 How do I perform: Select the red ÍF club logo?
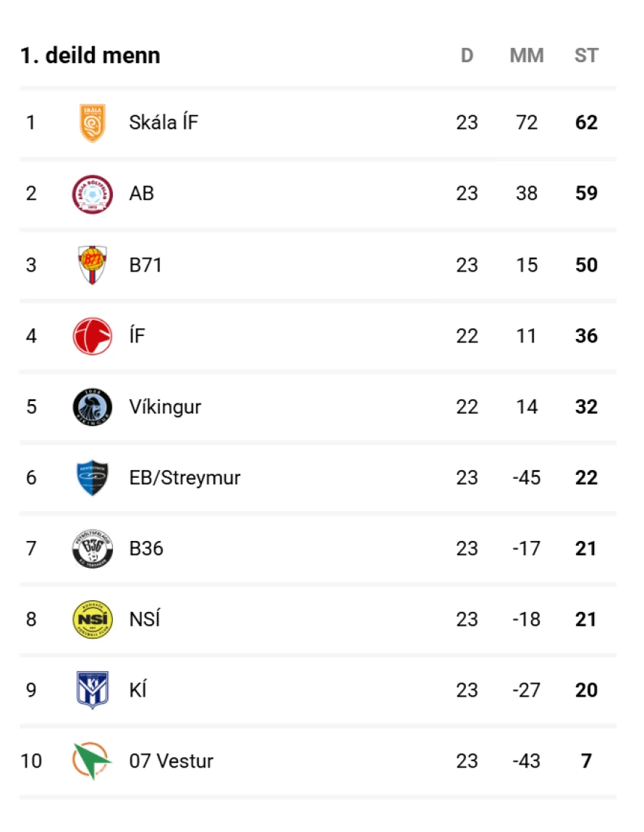[92, 336]
